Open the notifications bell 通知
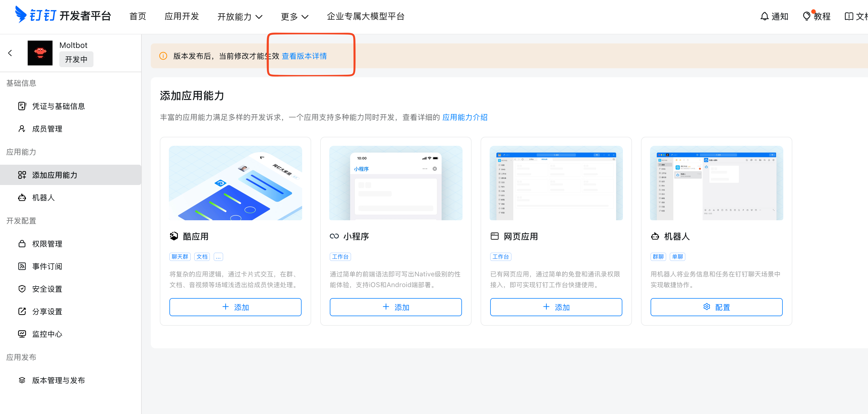This screenshot has width=868, height=414. point(774,16)
